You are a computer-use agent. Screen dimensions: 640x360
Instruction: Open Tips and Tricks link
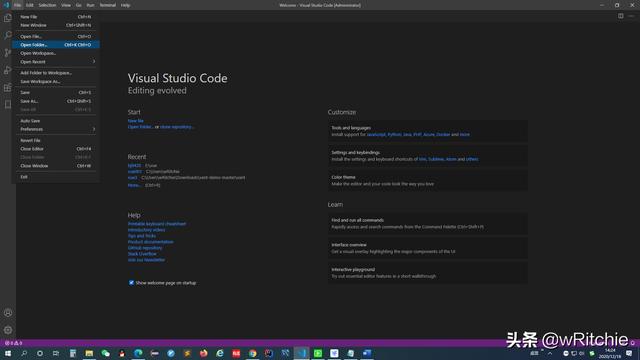pos(142,236)
